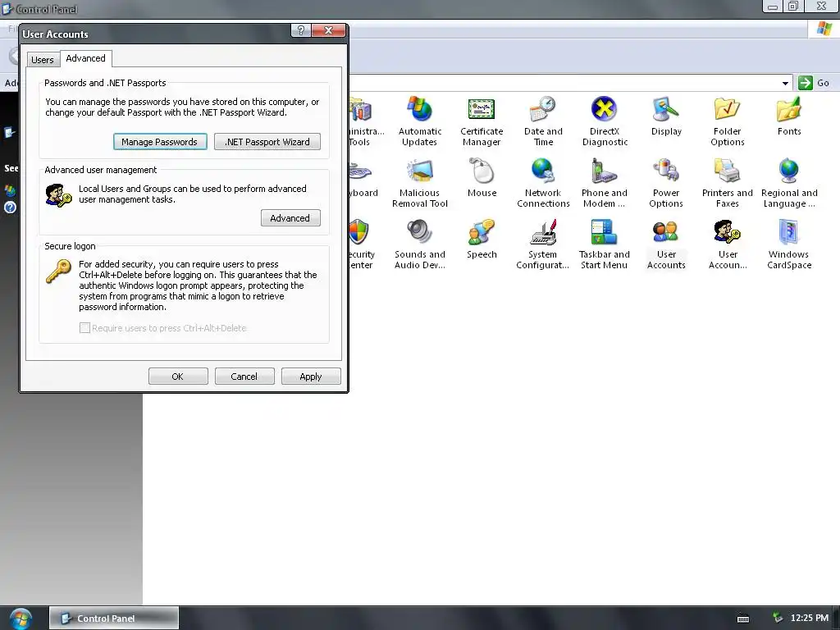Open Windows CardSpace

pyautogui.click(x=788, y=244)
